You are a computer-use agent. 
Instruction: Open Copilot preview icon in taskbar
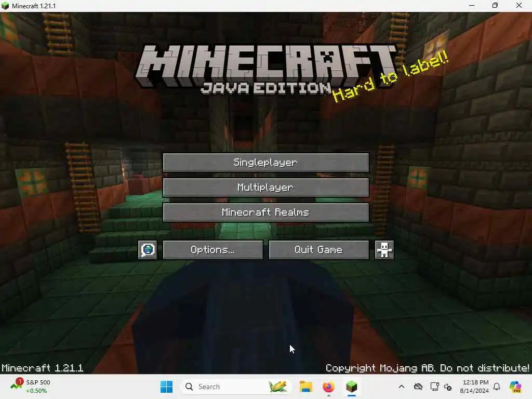click(x=515, y=387)
